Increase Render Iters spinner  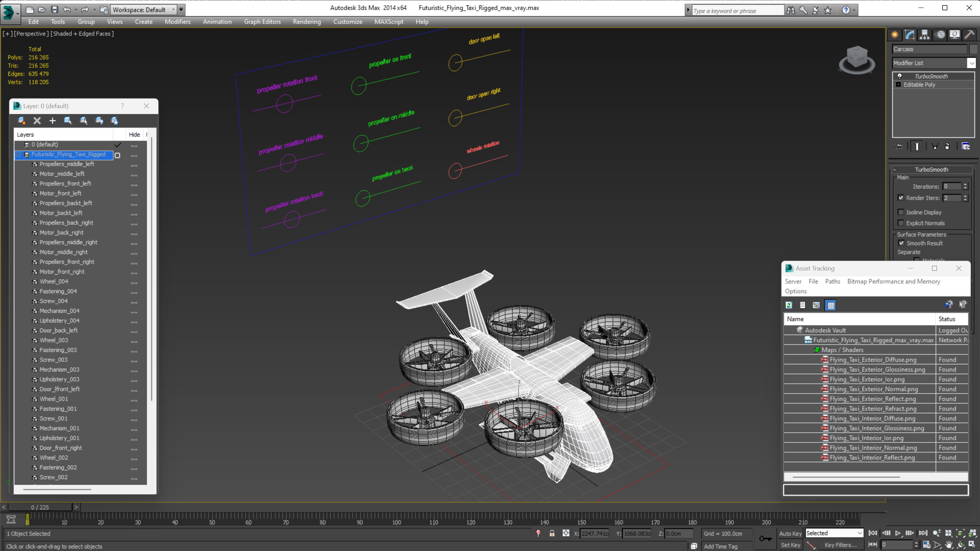pos(965,196)
